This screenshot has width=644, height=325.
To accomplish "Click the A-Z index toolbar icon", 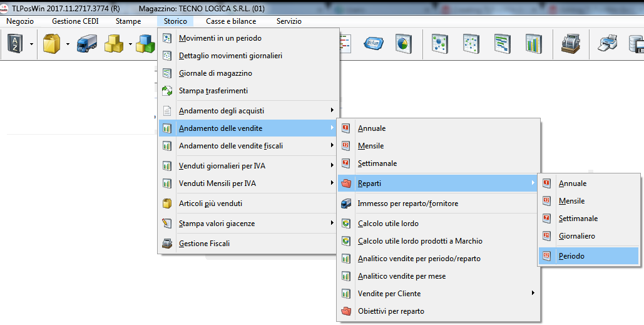I will (x=14, y=44).
